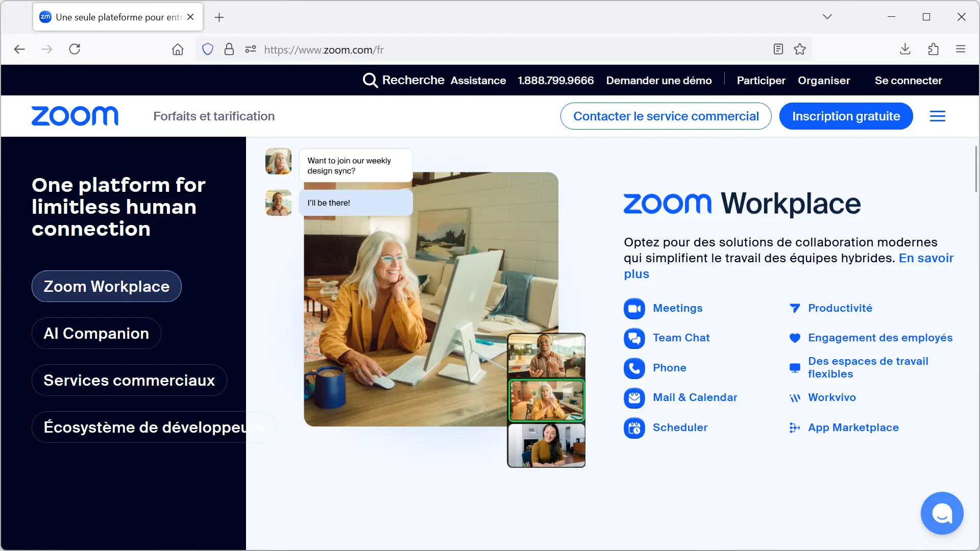Open the Zoom logo homepage link

[75, 116]
